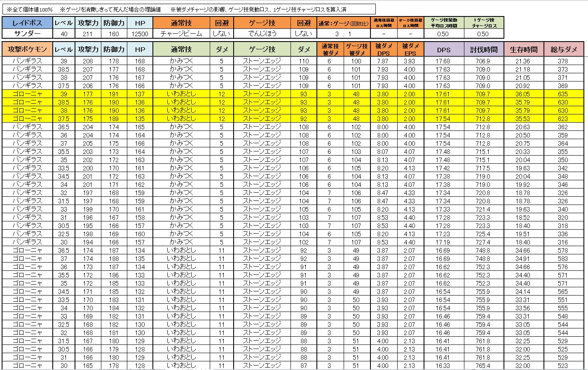This screenshot has height=370, width=588.
Task: Click the レイドボス header cell
Action: tap(27, 23)
